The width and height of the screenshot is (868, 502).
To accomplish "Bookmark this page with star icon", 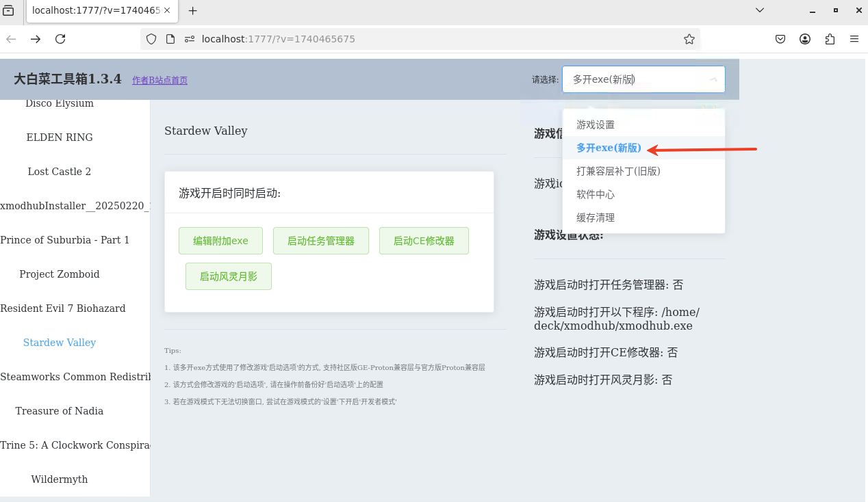I will coord(689,39).
